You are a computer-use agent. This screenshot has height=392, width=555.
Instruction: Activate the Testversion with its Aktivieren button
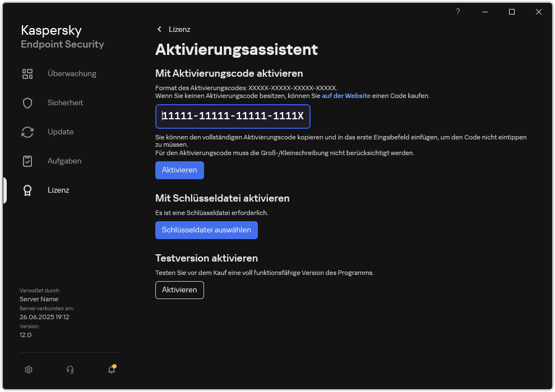click(x=179, y=290)
